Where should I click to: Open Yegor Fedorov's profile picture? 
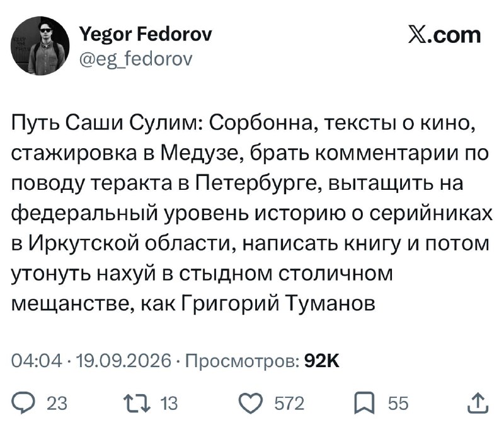40,45
